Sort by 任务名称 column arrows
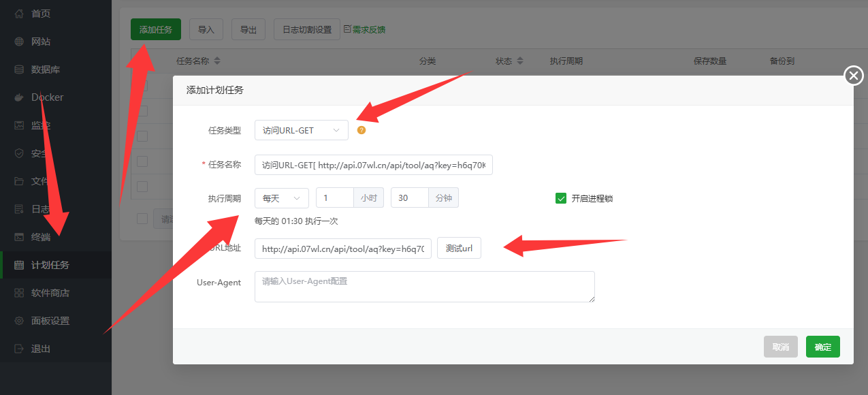Image resolution: width=868 pixels, height=395 pixels. 217,61
